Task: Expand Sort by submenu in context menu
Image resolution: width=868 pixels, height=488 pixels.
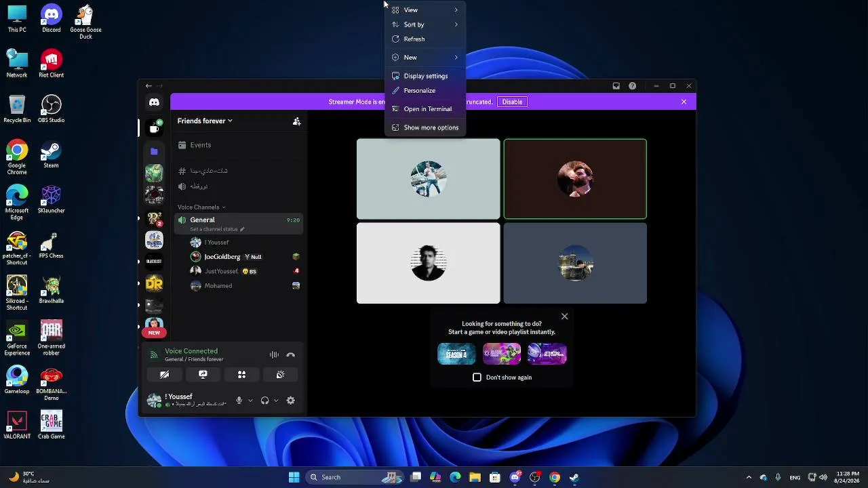Action: [425, 24]
